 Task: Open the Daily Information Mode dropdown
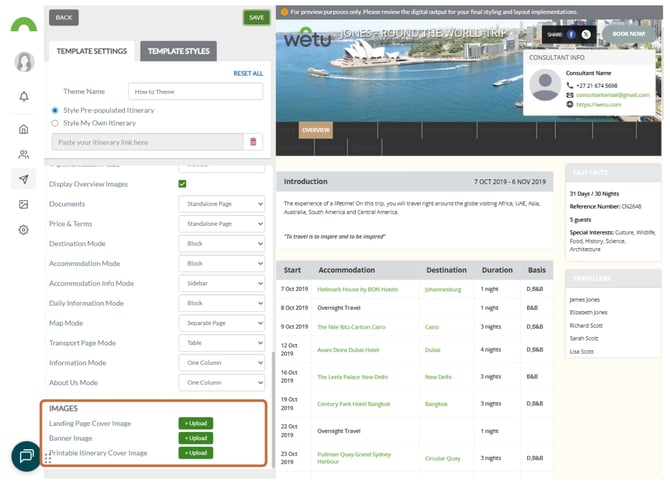(221, 303)
